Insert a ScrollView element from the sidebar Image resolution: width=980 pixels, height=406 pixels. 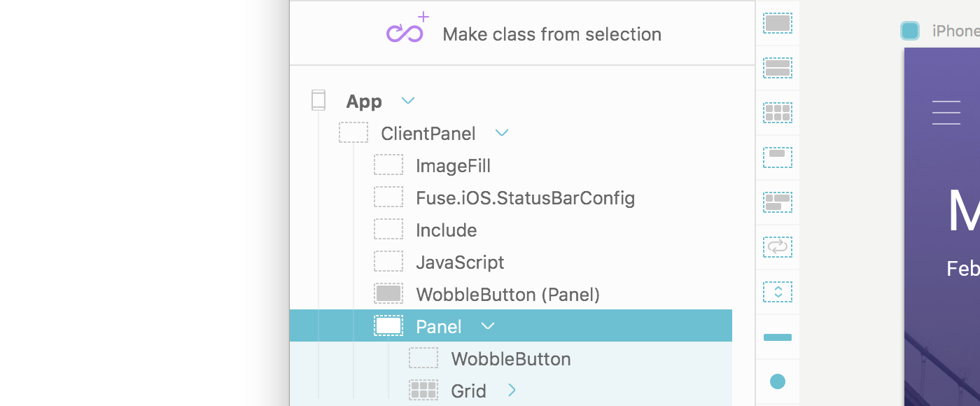(778, 292)
